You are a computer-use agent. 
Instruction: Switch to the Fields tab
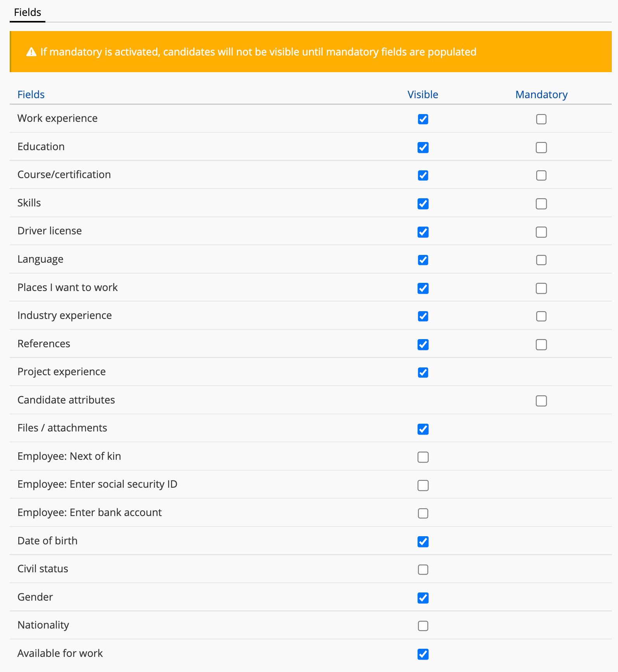(x=28, y=12)
